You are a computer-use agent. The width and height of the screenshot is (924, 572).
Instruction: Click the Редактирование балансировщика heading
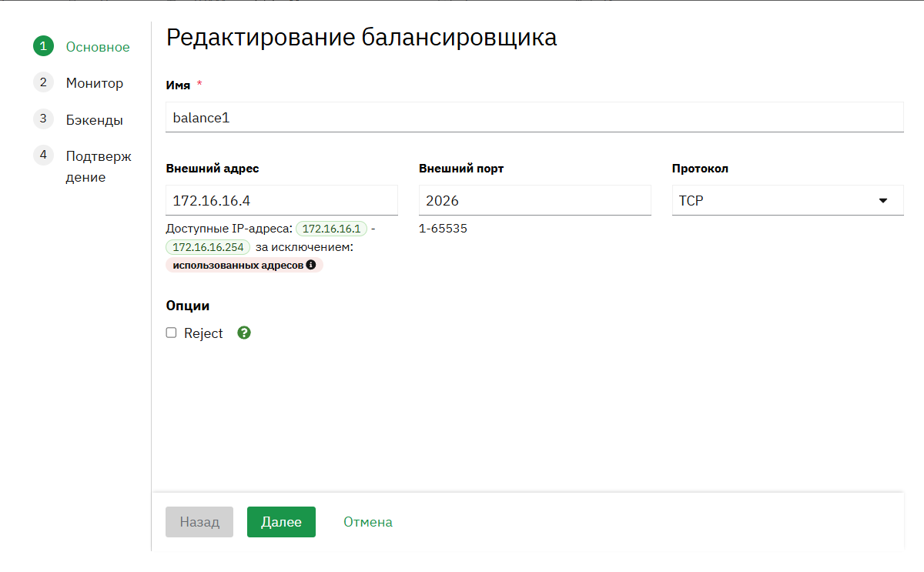pos(361,38)
